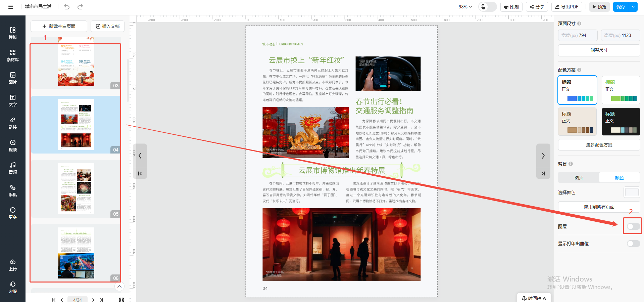Image resolution: width=644 pixels, height=302 pixels.
Task: Open the hamburger menu icon
Action: click(11, 7)
